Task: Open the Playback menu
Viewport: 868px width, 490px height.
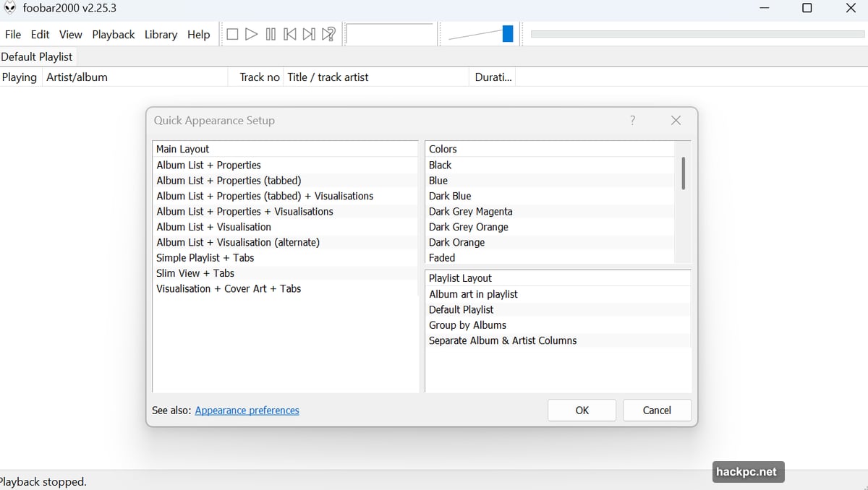Action: [113, 34]
